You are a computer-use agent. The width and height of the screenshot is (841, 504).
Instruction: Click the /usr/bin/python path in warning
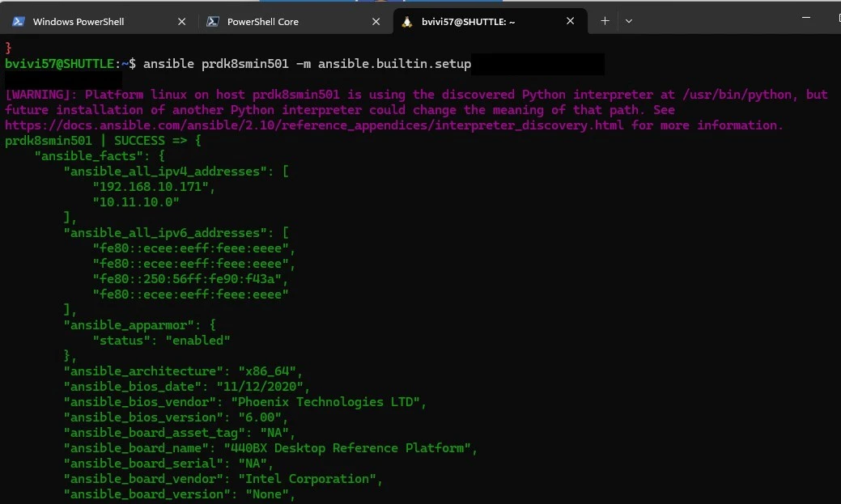pos(735,95)
